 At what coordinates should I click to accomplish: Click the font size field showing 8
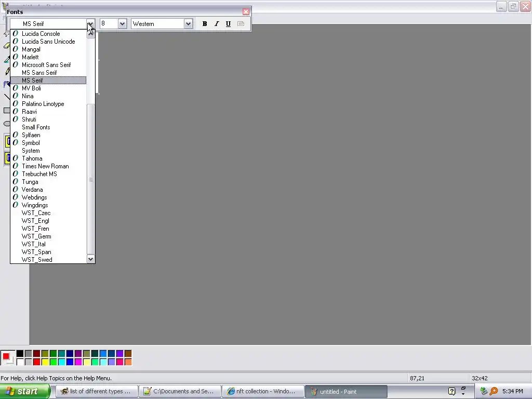pyautogui.click(x=109, y=24)
